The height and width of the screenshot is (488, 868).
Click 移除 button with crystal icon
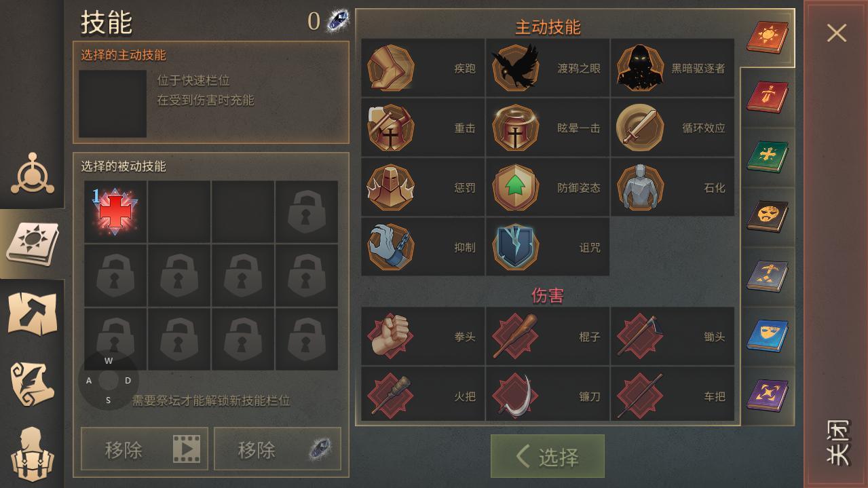click(x=278, y=449)
